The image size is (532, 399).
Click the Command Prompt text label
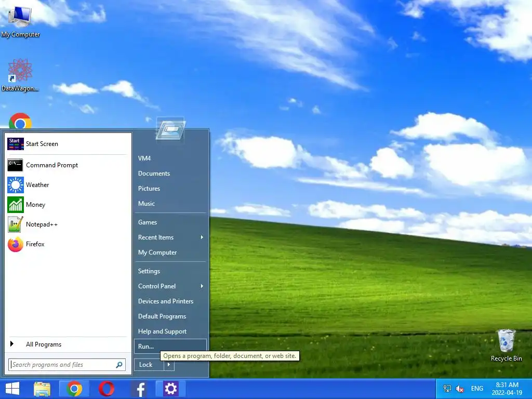[x=52, y=165]
